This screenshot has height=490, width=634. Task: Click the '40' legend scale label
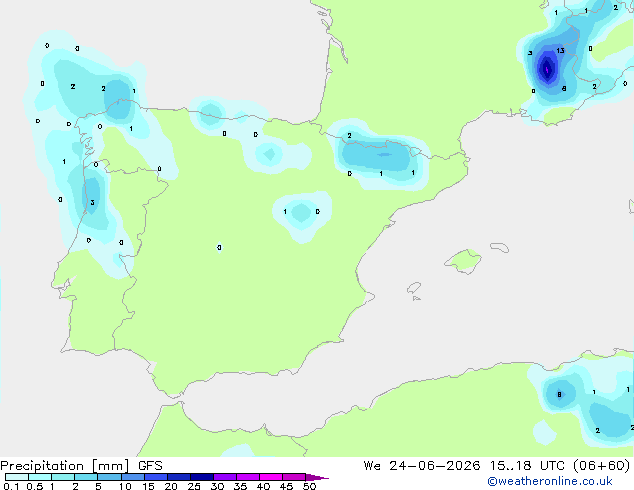coord(263,486)
